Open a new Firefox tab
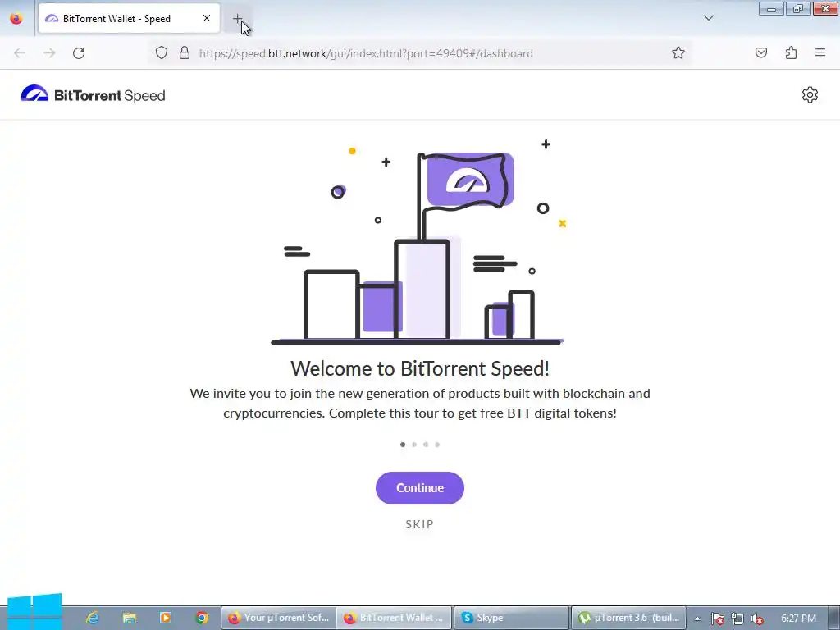840x630 pixels. coord(237,19)
